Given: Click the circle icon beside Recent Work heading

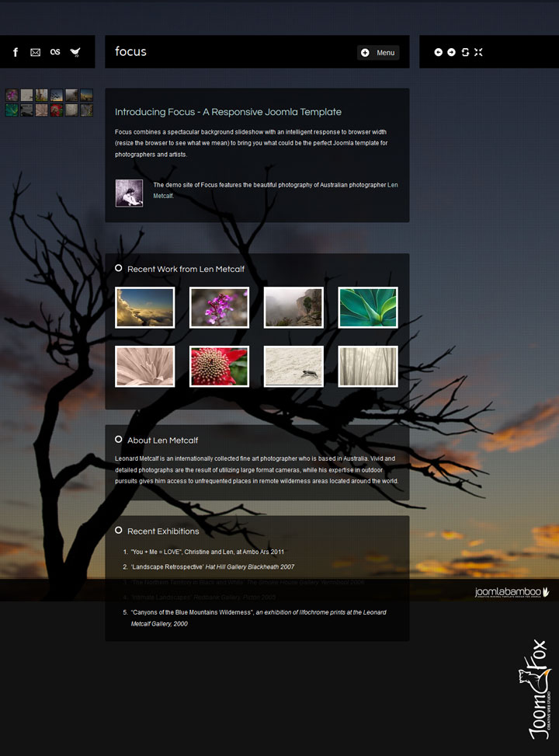Looking at the screenshot, I should (119, 268).
